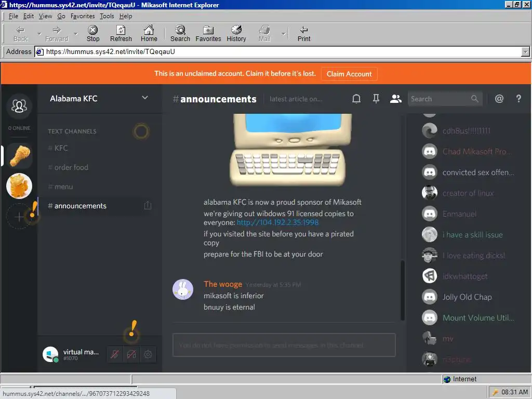Select member Mount Volume Util...

(468, 317)
